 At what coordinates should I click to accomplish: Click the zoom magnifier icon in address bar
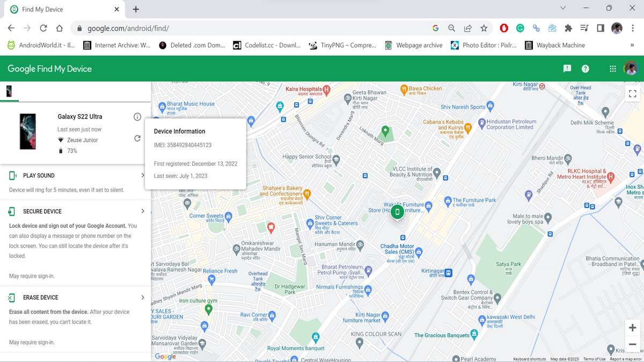(x=451, y=28)
